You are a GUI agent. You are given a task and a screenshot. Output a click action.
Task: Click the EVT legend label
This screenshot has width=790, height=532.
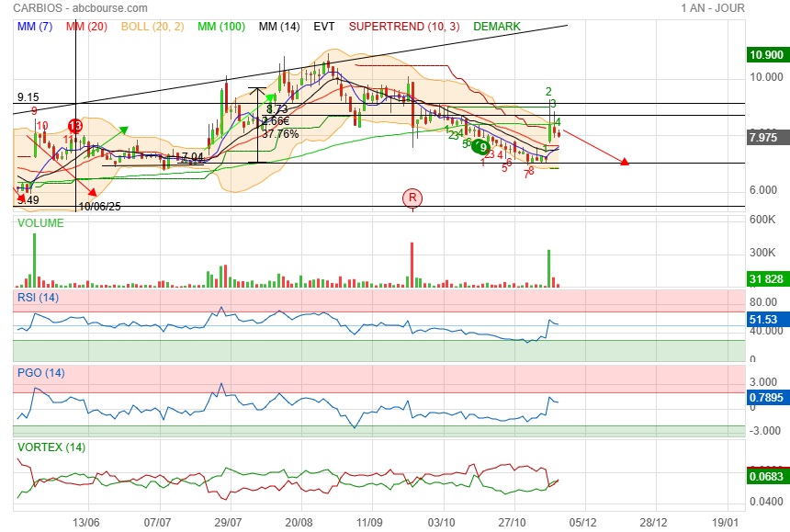323,27
